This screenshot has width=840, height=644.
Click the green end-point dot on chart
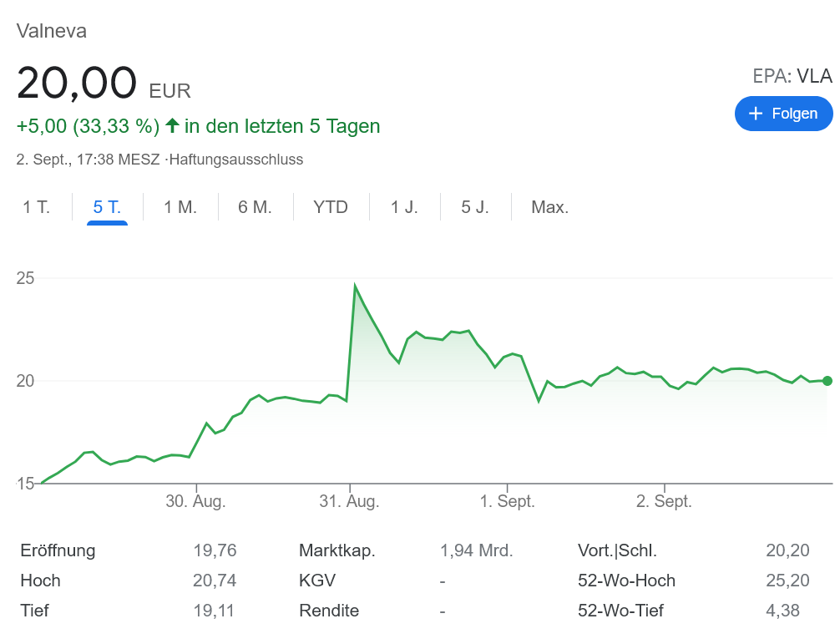coord(827,381)
